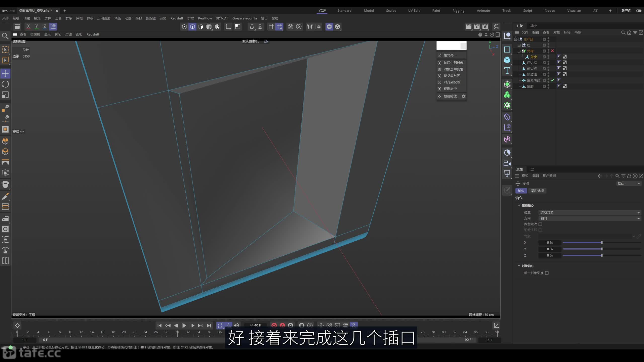Open the 位置 dropdown showing 选取对象
644x362 pixels.
pyautogui.click(x=590, y=212)
